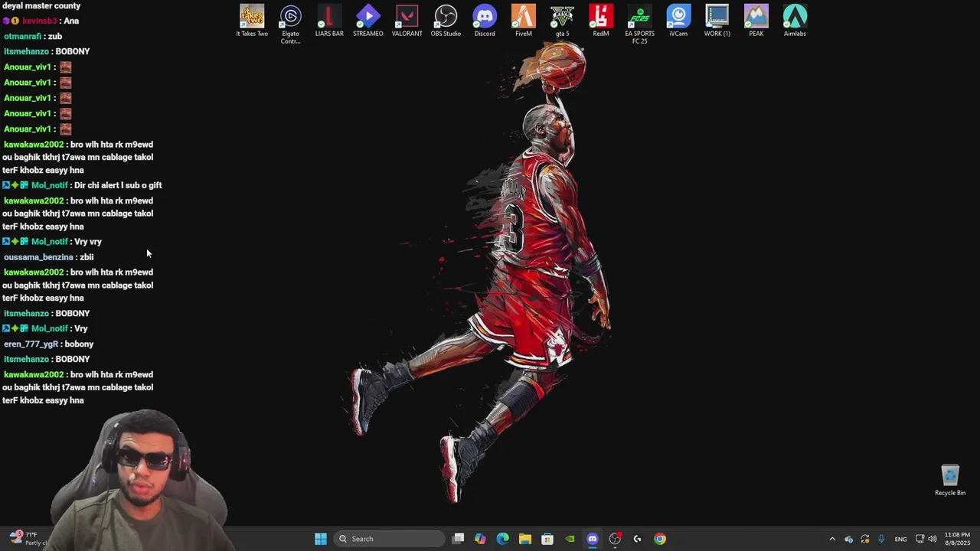Screen dimensions: 980x551
Task: Open the Windows Start menu
Action: [x=321, y=539]
